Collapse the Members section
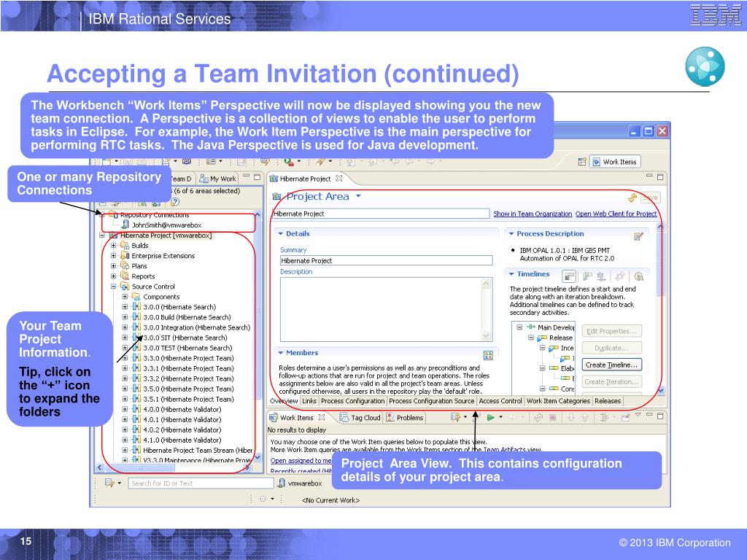 (281, 353)
